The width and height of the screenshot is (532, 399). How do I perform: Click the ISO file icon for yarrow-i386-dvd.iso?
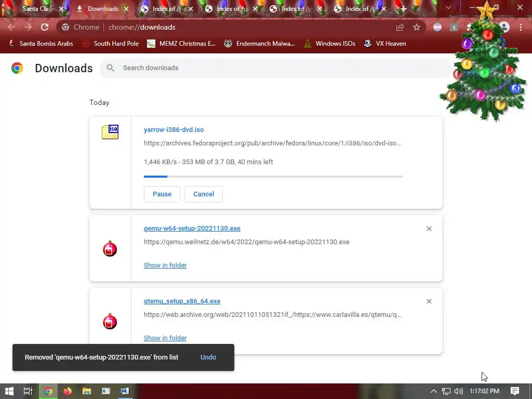(110, 132)
